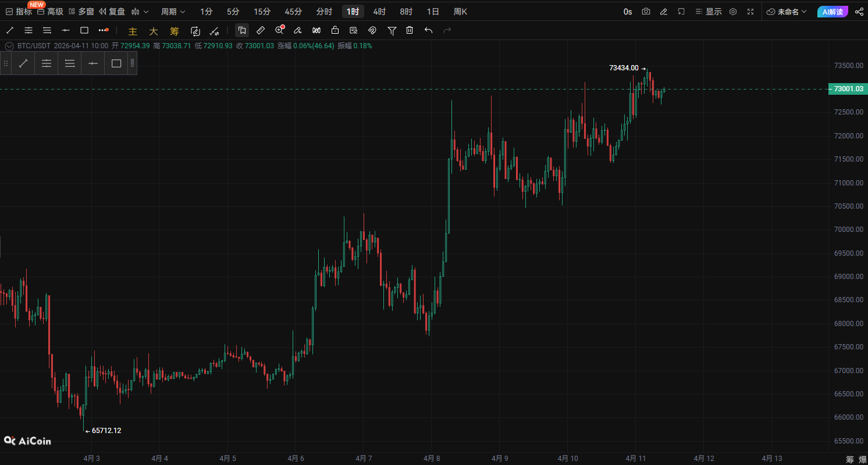
Task: Select the 1日 timeframe
Action: click(433, 12)
